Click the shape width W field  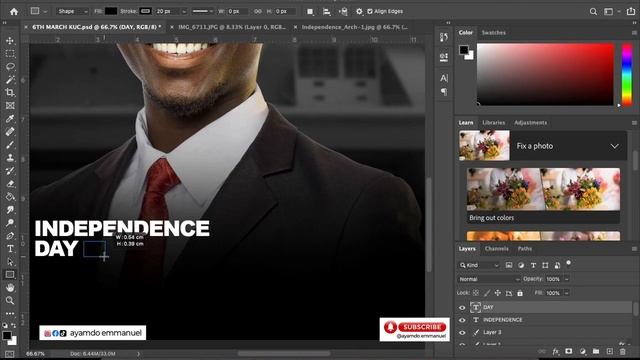[238, 11]
